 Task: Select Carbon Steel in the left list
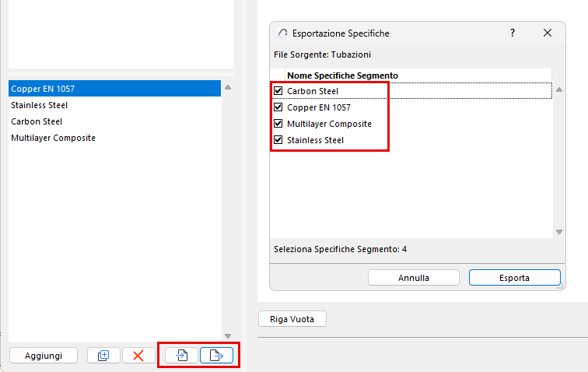(115, 121)
